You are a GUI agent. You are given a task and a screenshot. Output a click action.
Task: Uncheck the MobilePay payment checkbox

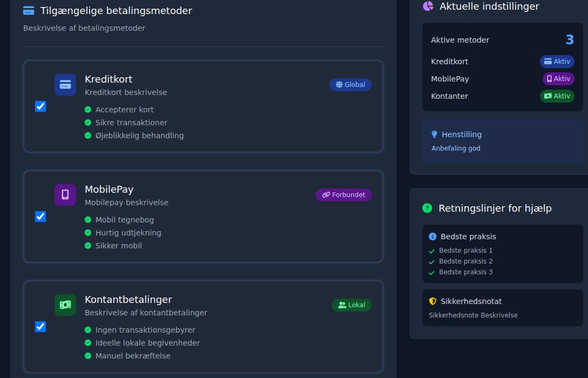(x=40, y=217)
